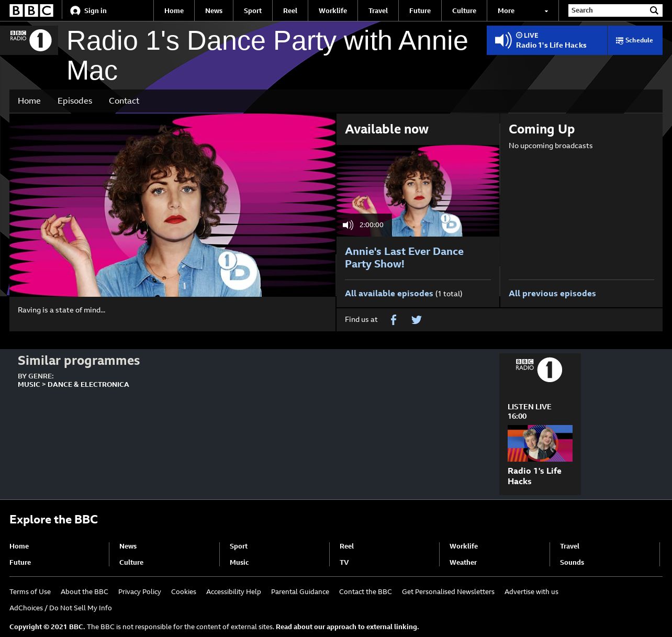672x637 pixels.
Task: Switch to the programme Episodes tab
Action: [x=75, y=100]
